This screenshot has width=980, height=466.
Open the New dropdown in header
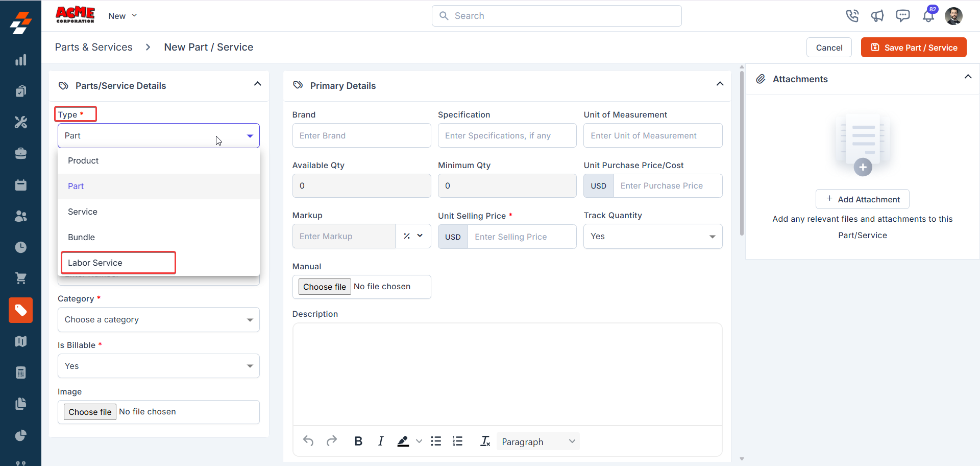[122, 16]
